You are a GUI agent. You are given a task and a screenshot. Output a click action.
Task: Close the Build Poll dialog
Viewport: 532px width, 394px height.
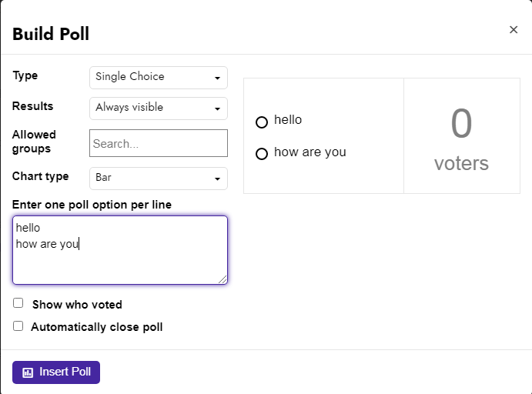pyautogui.click(x=514, y=30)
